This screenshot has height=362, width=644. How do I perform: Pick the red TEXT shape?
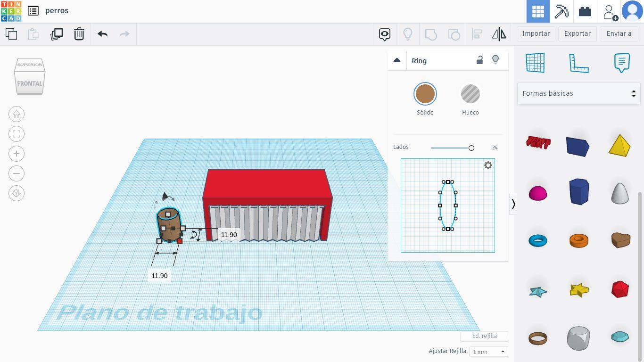coord(538,142)
